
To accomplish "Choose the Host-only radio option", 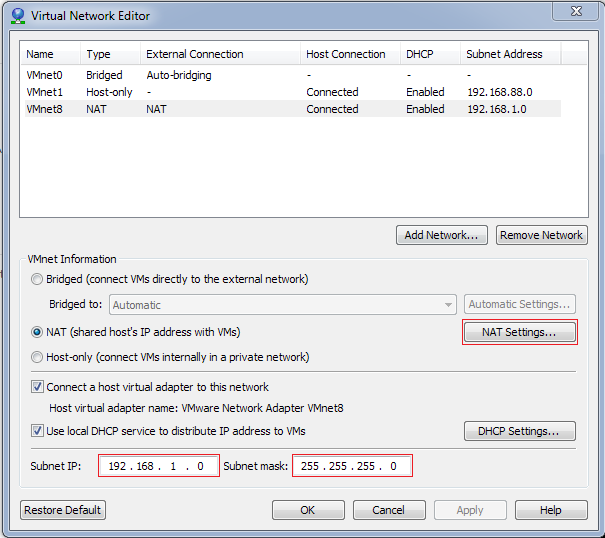I will pos(37,357).
